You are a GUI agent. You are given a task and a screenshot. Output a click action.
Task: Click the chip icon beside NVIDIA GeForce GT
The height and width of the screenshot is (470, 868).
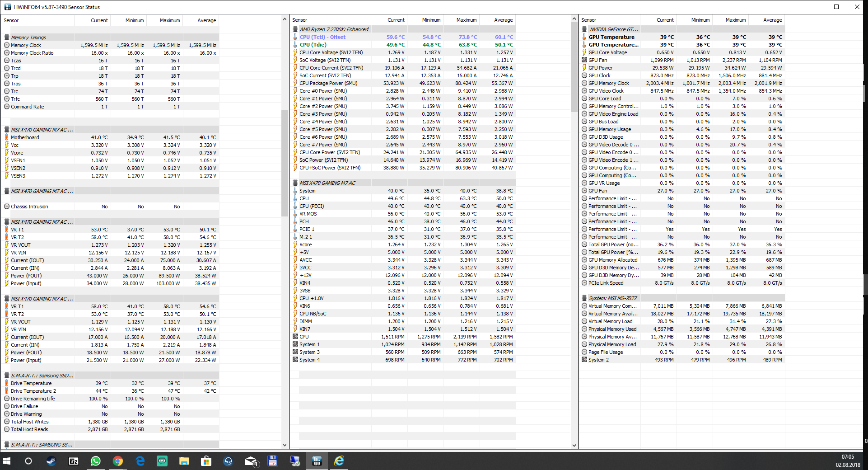pyautogui.click(x=584, y=29)
